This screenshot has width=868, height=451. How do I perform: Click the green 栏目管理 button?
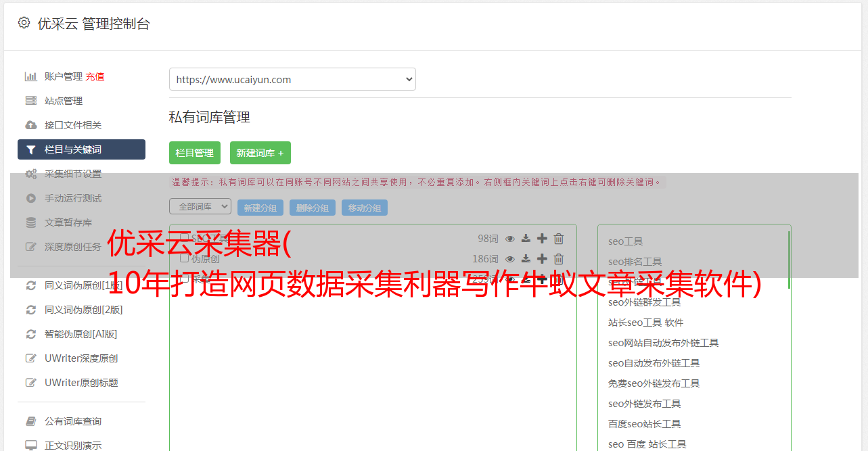[195, 153]
